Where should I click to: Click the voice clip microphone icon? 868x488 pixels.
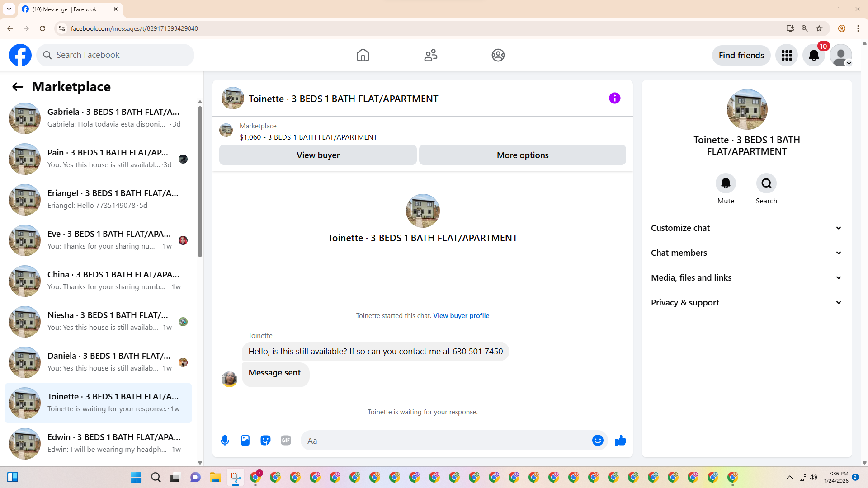coord(225,440)
